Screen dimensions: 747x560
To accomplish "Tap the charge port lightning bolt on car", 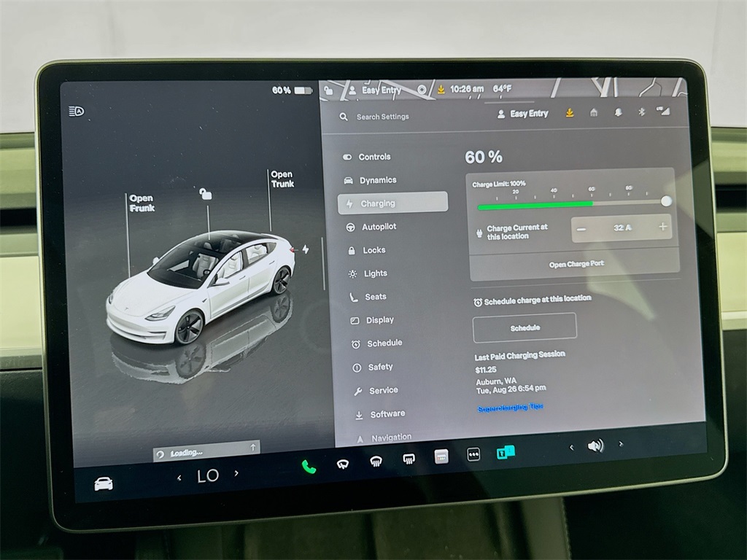I will coord(306,249).
